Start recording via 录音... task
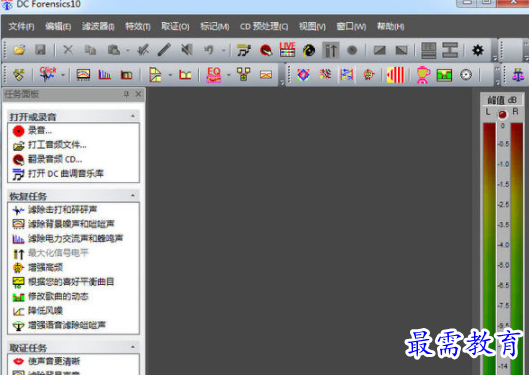529x375 pixels. pyautogui.click(x=32, y=131)
